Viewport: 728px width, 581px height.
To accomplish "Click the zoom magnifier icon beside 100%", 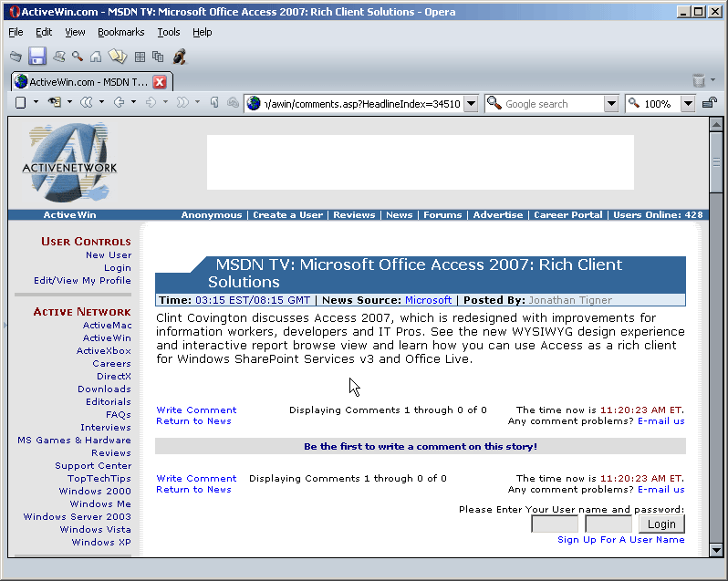I will pyautogui.click(x=634, y=103).
